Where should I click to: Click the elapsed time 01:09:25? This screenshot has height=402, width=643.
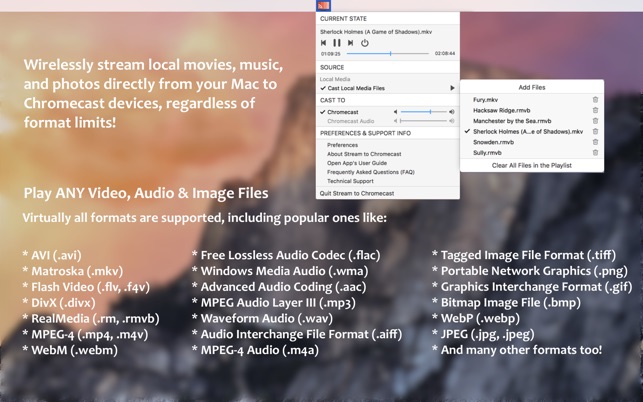(331, 54)
